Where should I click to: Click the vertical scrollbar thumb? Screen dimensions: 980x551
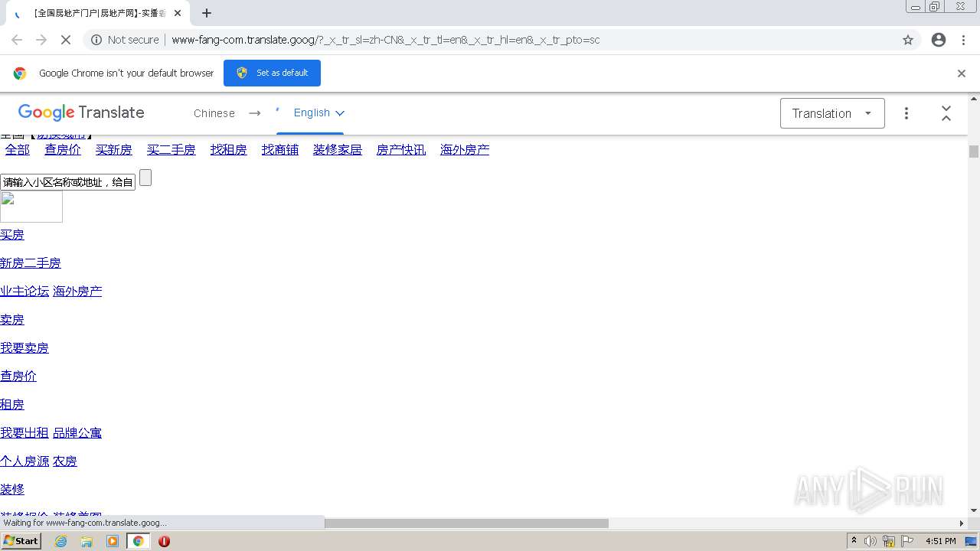click(974, 152)
